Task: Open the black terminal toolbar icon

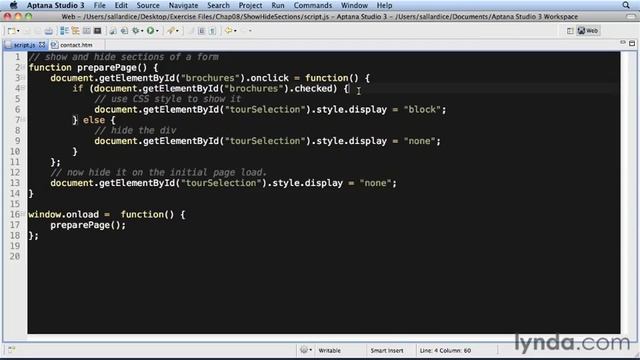Action: (x=98, y=31)
